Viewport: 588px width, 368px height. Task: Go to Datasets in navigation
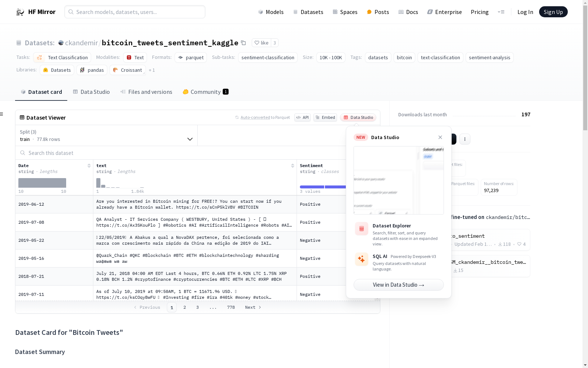click(308, 12)
